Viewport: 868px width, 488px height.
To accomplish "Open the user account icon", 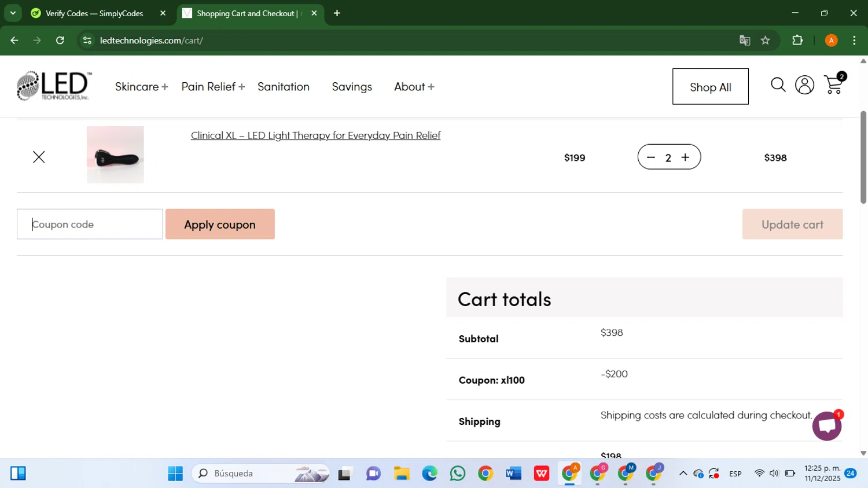I will [x=804, y=85].
